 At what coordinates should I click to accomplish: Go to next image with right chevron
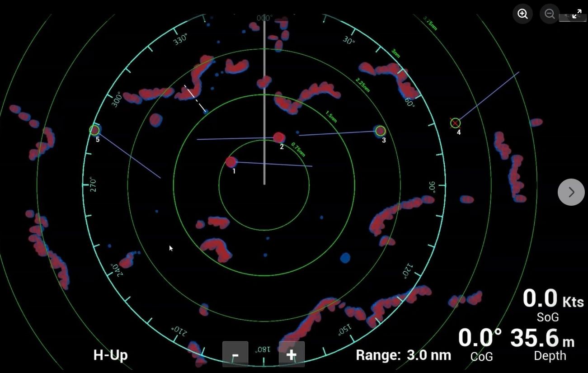click(x=571, y=192)
